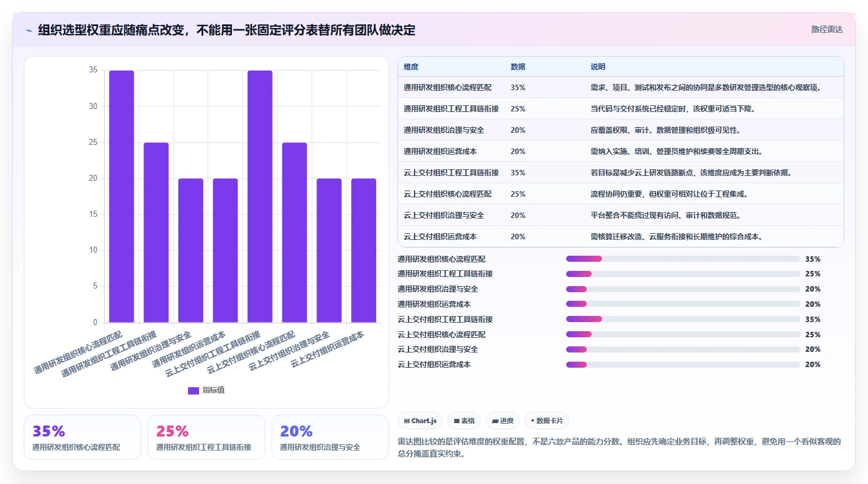Click description 需纳入实施、培训、管理员维护

[676, 152]
